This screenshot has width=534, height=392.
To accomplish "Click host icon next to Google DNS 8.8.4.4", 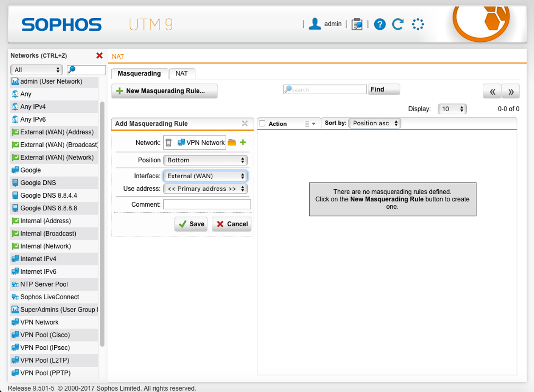I will coord(15,196).
